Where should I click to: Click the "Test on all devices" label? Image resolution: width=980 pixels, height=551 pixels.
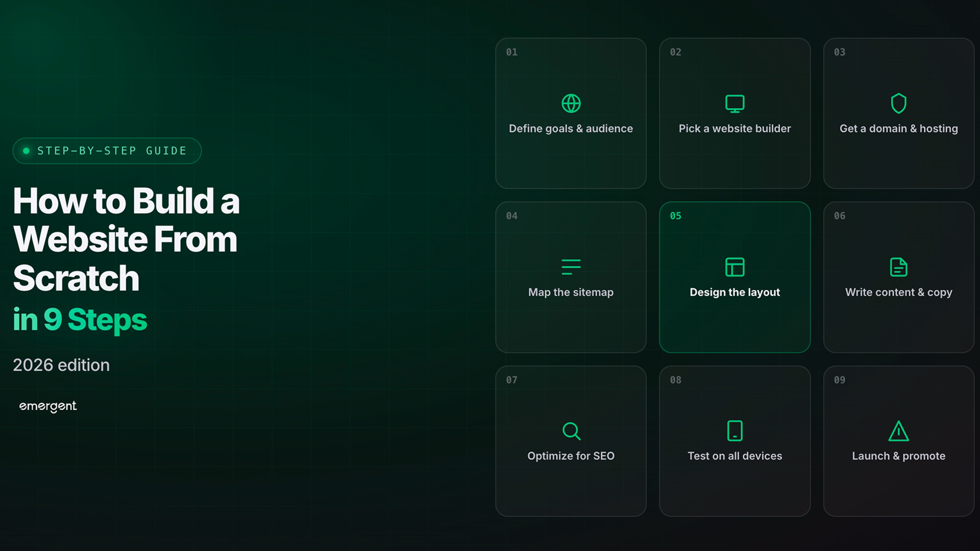(x=734, y=456)
